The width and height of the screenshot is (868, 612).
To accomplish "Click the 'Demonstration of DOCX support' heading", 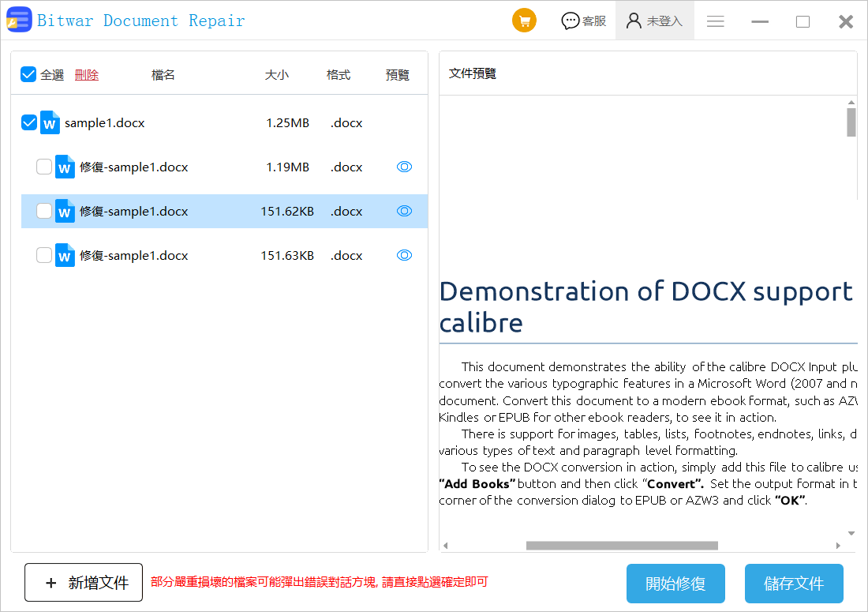I will (646, 292).
